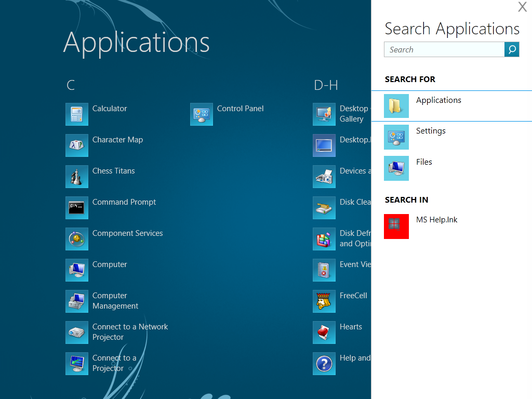
Task: Start Command Prompt from the app list
Action: point(77,208)
